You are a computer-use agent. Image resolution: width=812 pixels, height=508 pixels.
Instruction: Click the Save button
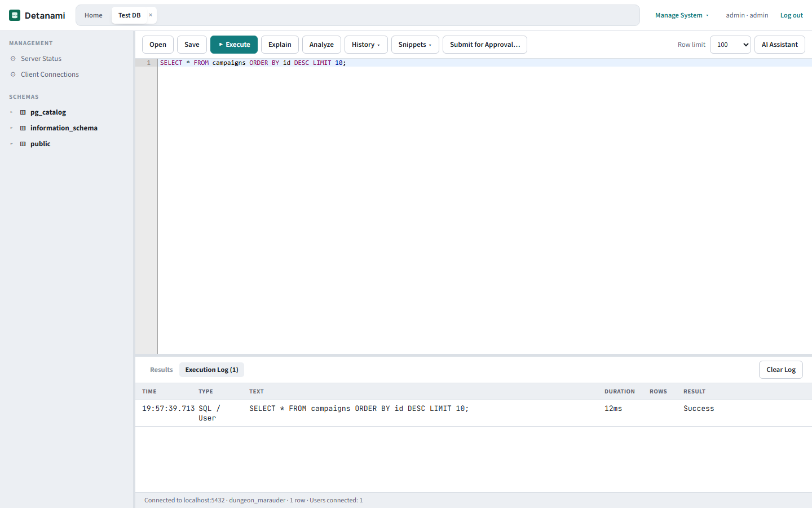coord(192,45)
